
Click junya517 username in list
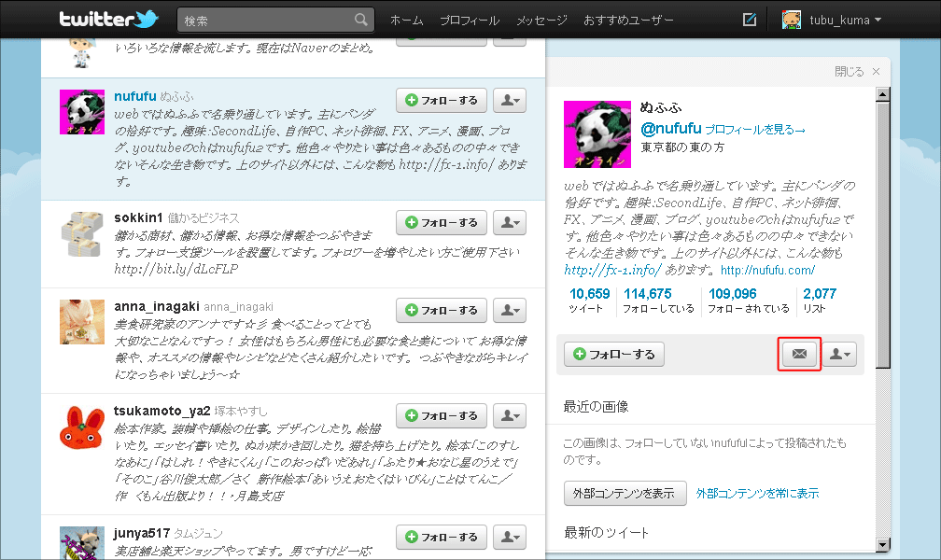point(142,533)
